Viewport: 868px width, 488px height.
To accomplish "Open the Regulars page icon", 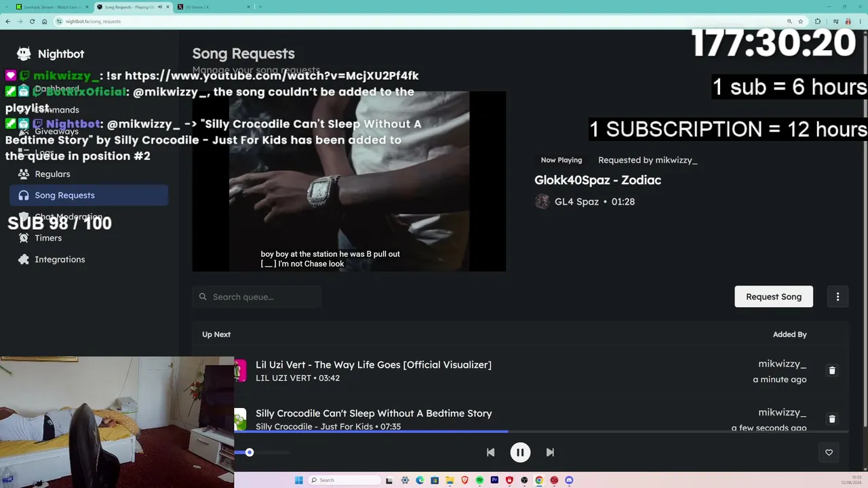I will click(x=24, y=174).
